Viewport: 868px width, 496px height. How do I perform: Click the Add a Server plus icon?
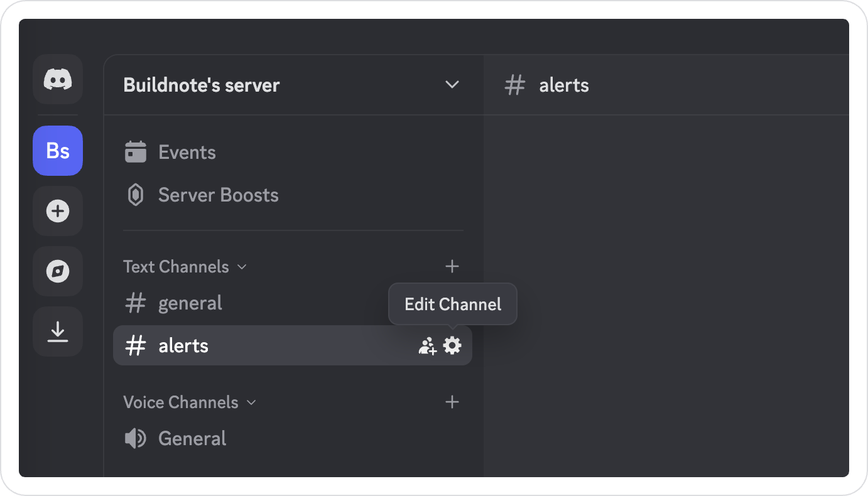pyautogui.click(x=58, y=211)
